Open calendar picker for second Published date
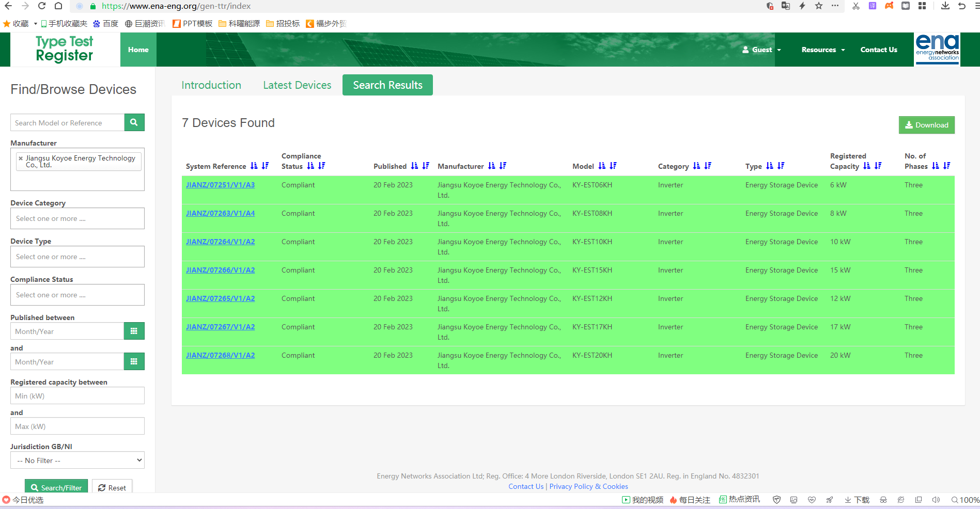 pos(134,361)
